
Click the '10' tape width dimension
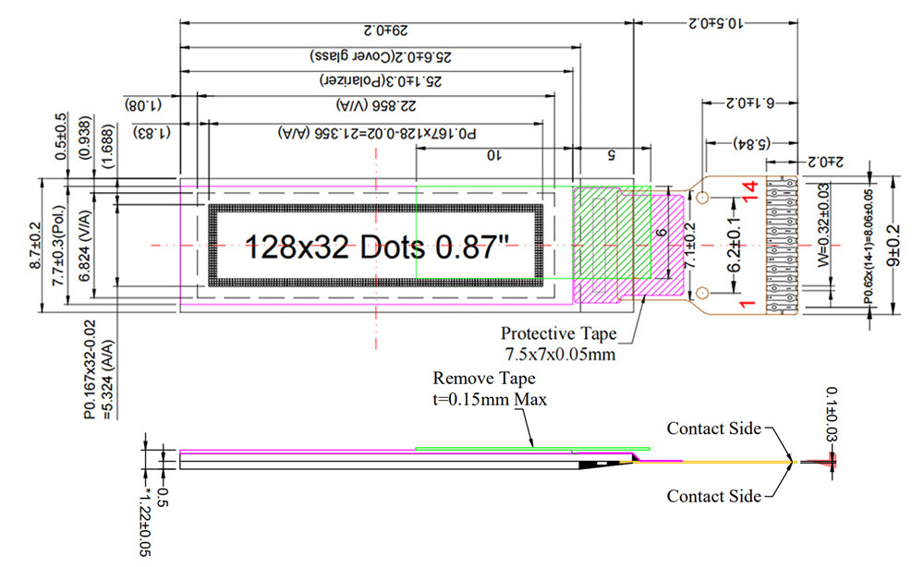(x=493, y=155)
